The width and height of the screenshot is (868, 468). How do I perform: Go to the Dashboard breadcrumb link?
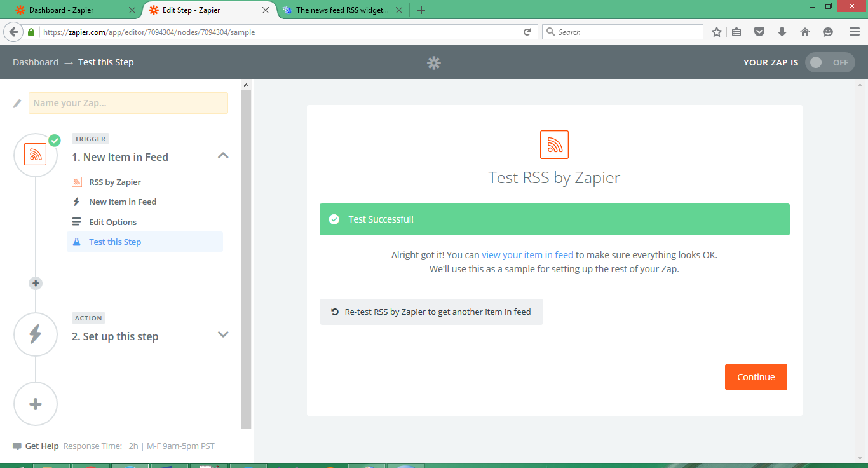36,62
